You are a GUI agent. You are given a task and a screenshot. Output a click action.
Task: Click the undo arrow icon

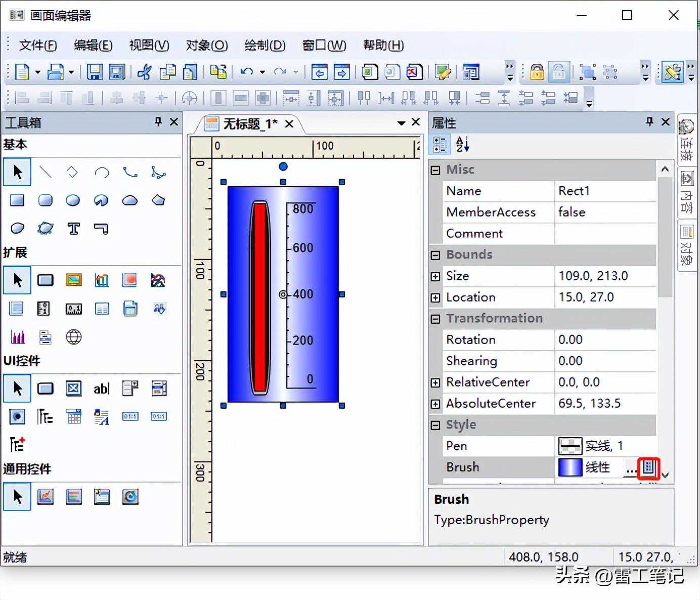(x=247, y=72)
